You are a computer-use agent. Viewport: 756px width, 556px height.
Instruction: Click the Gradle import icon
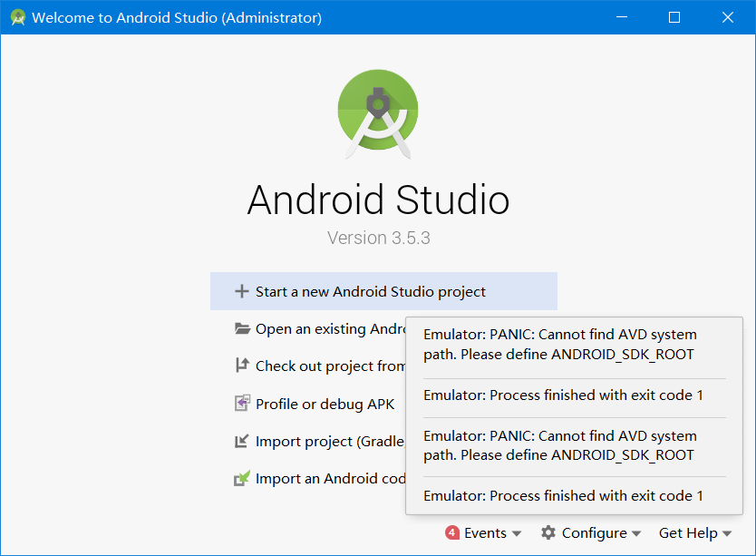241,441
